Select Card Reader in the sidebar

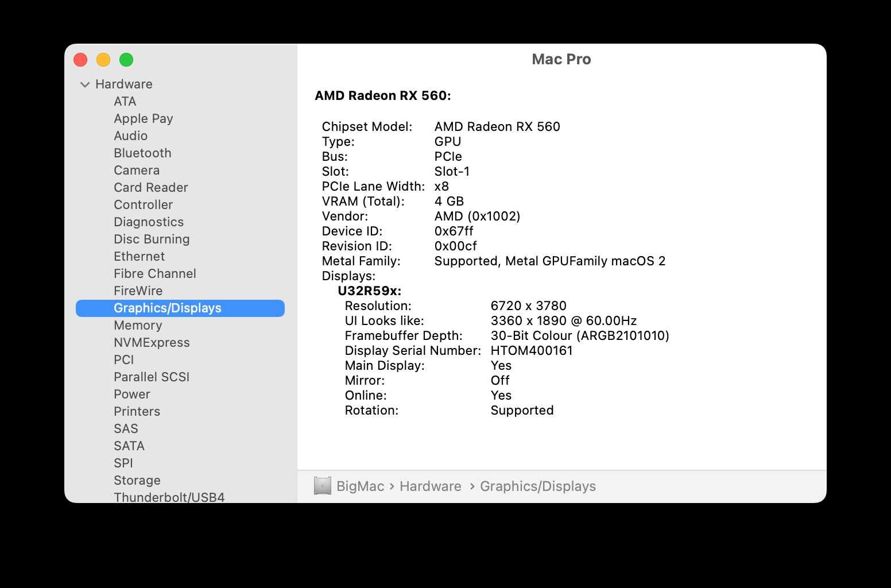[x=151, y=187]
